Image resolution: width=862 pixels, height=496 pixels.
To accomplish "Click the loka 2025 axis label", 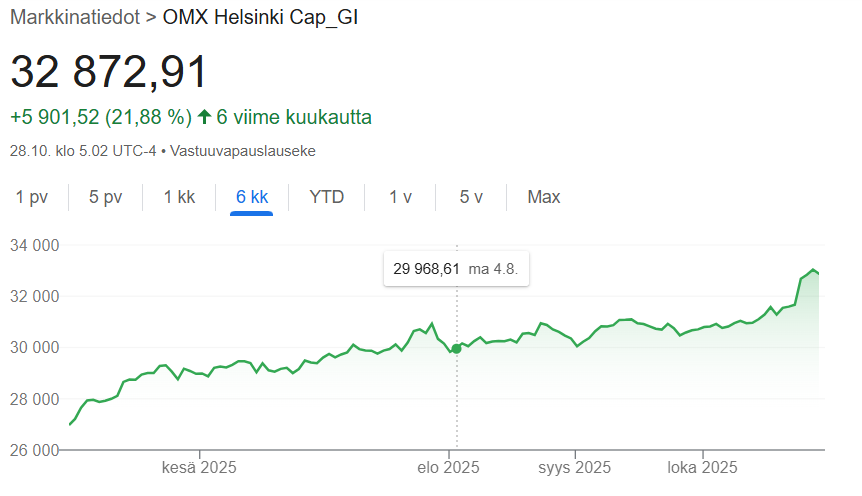I will 702,468.
